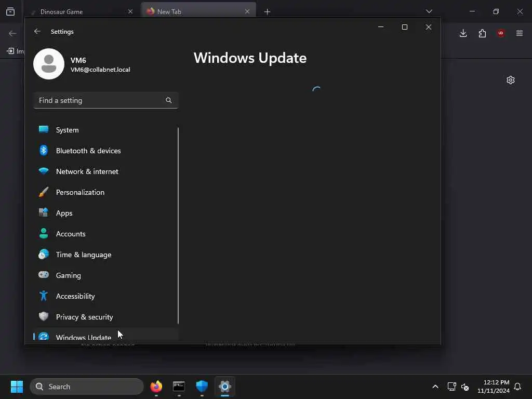This screenshot has height=399, width=532.
Task: Open System settings icon in sidebar
Action: [x=44, y=129]
